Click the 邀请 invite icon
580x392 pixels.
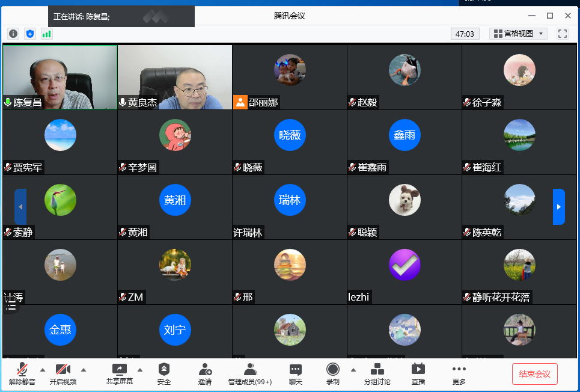click(205, 373)
